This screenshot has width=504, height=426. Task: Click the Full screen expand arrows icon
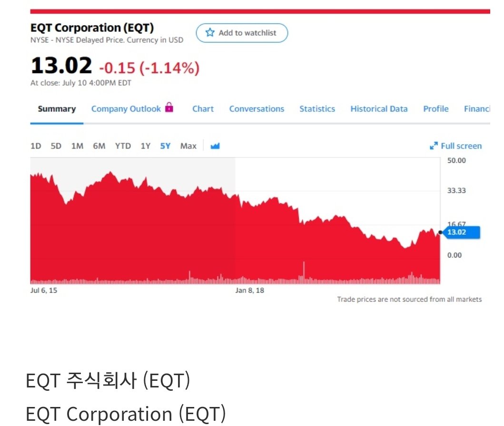tap(434, 146)
